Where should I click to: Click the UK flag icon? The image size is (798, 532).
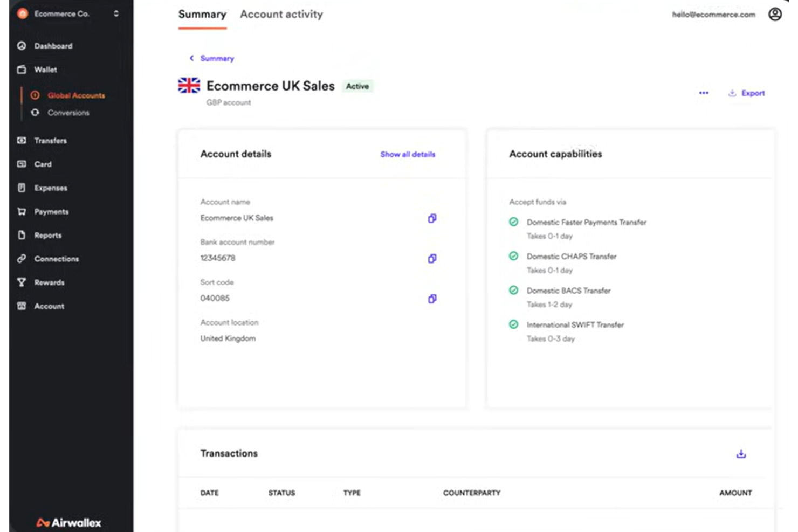pos(189,86)
